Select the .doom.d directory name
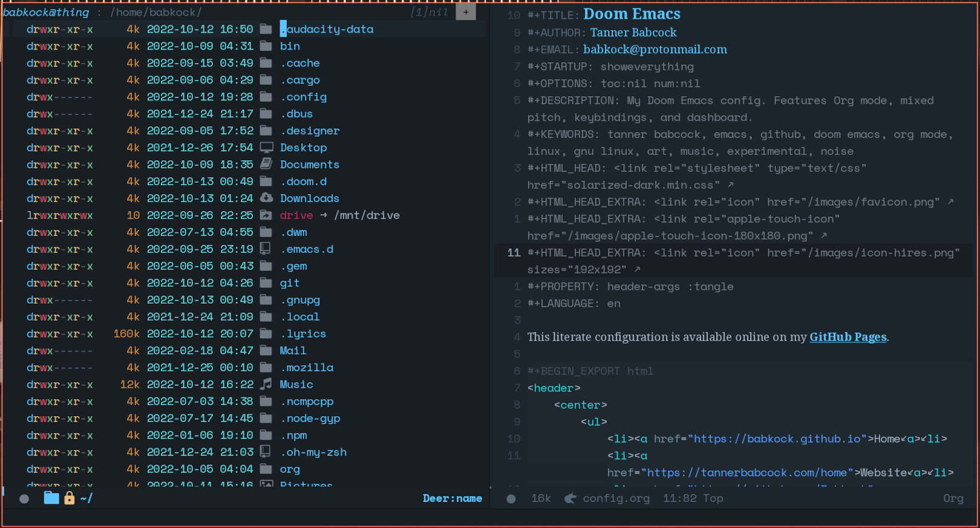This screenshot has height=528, width=980. (x=303, y=181)
